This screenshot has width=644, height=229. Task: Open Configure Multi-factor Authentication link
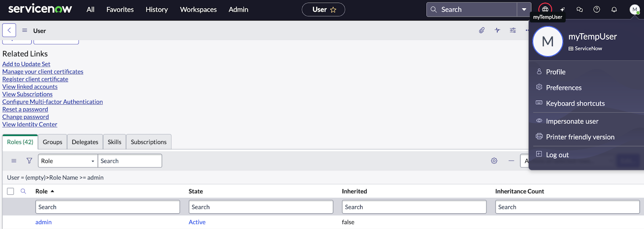52,102
